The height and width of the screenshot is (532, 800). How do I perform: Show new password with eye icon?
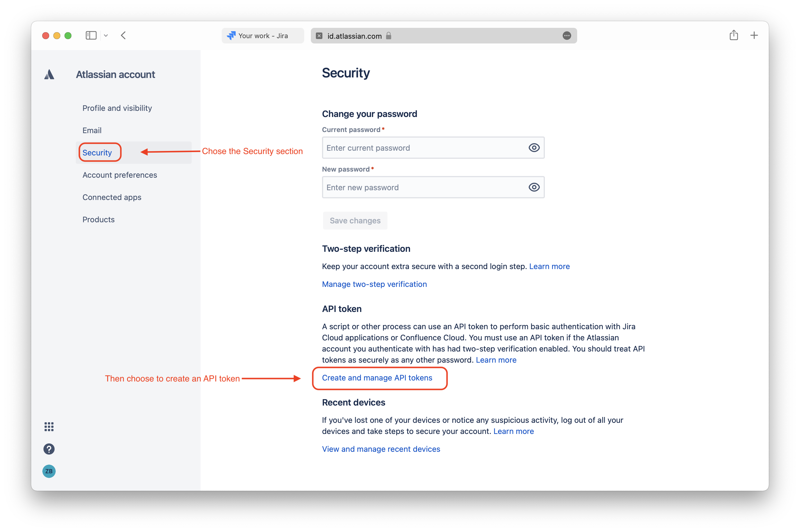tap(534, 187)
